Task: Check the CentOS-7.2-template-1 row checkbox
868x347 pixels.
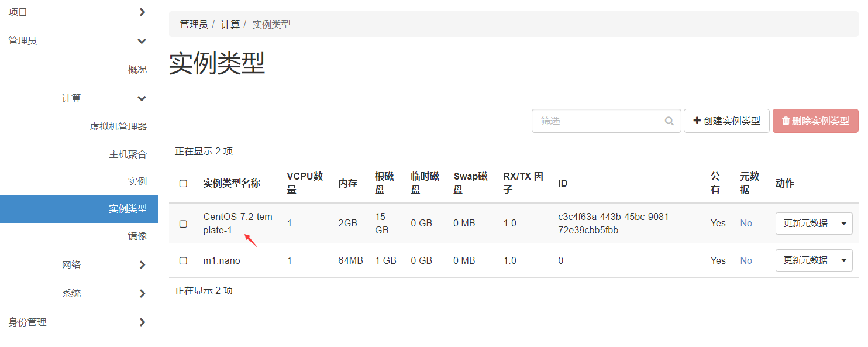Action: pyautogui.click(x=183, y=224)
